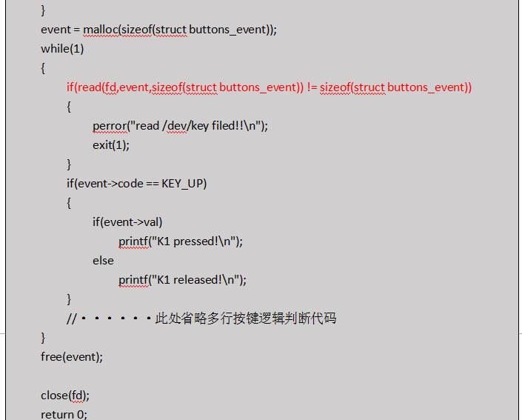Click the perror "read /dev/key filed!!" line

click(x=180, y=126)
